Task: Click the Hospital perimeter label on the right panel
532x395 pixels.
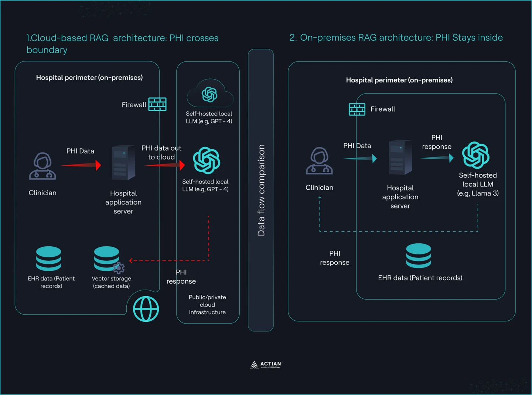Action: coord(399,80)
